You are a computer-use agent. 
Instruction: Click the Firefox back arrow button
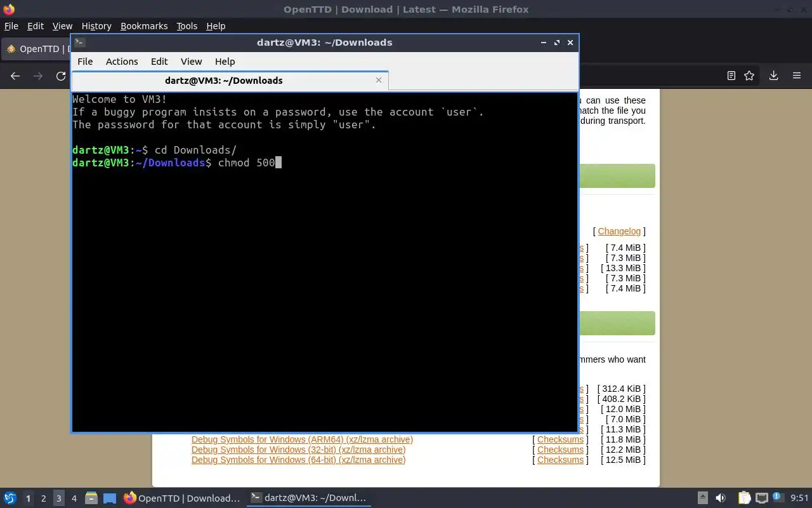pos(15,76)
